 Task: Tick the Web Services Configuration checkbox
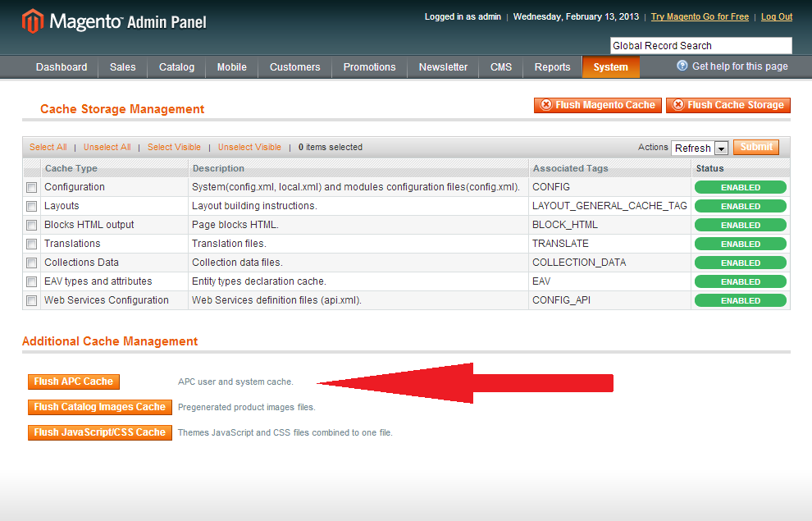click(x=32, y=301)
